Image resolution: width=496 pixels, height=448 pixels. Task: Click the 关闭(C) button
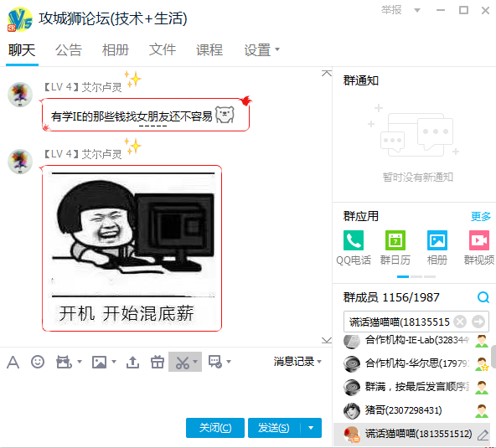pos(215,428)
